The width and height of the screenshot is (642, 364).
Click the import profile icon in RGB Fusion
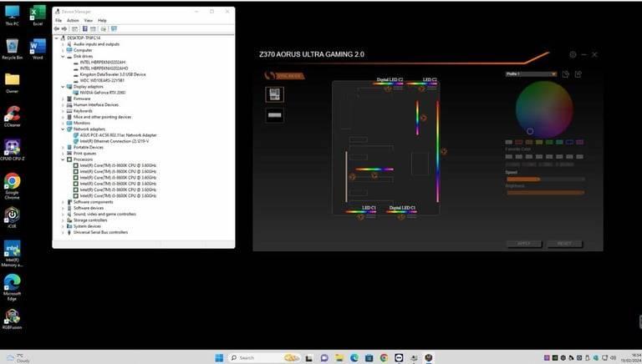565,74
